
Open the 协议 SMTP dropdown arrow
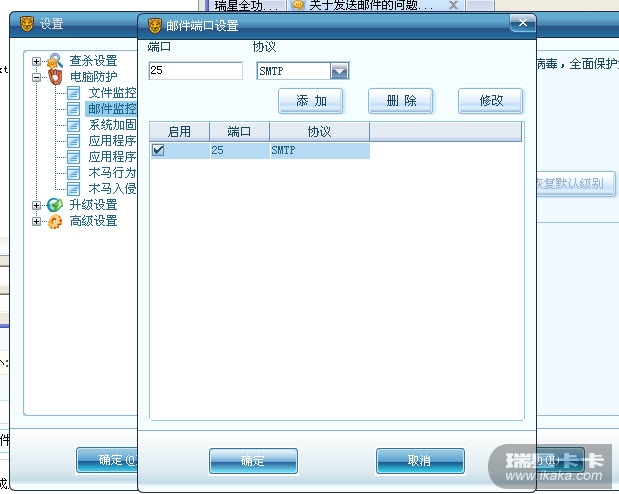340,71
